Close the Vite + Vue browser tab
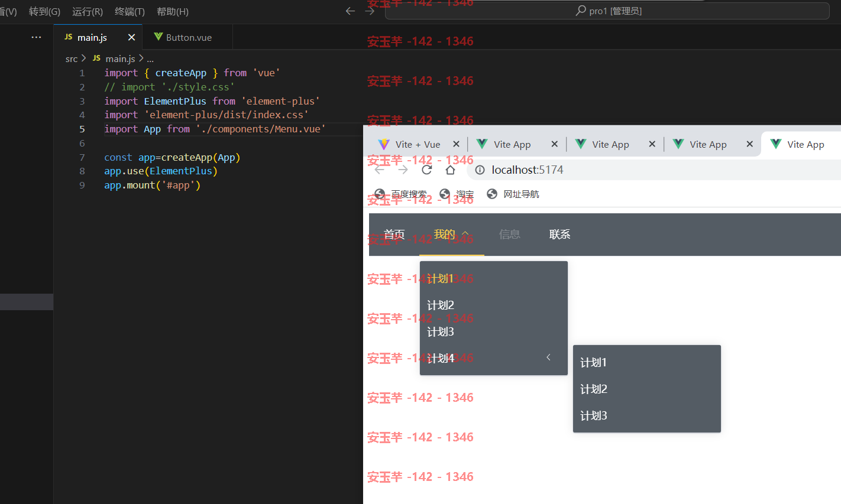 click(x=456, y=144)
